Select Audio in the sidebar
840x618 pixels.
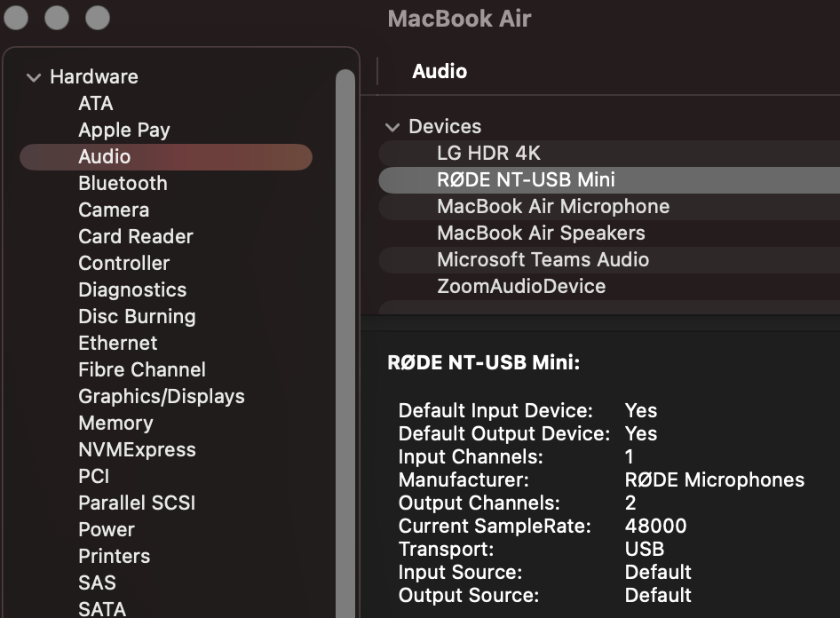click(x=104, y=157)
